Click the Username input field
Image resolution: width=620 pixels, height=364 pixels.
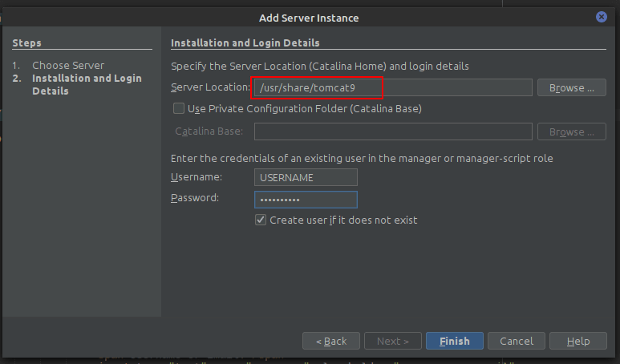click(x=306, y=177)
